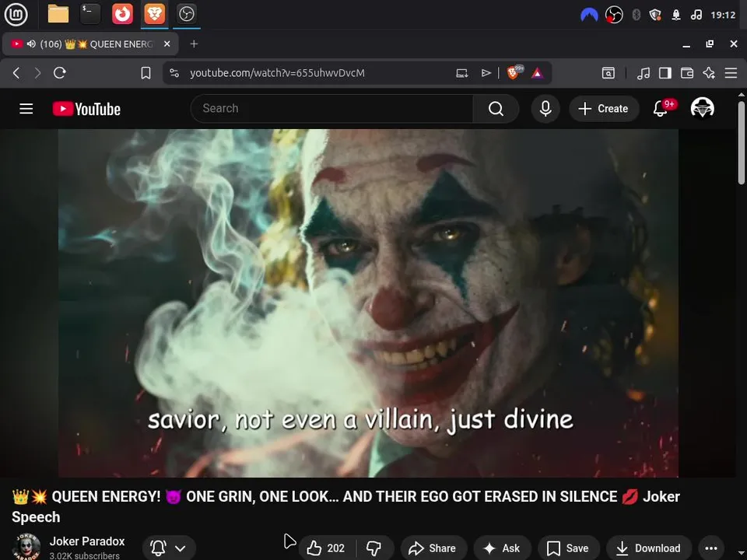Click the Ask AI button
This screenshot has height=560, width=747.
click(502, 548)
